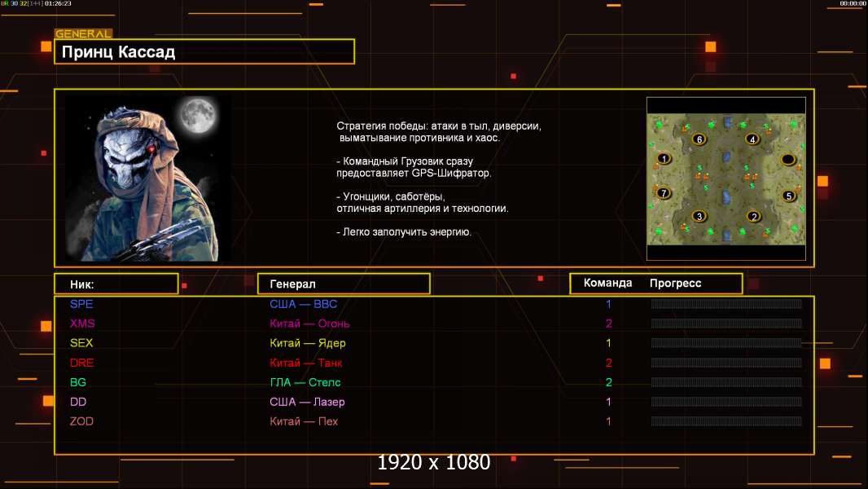868x489 pixels.
Task: Click the progress bar for SEX
Action: (x=726, y=343)
